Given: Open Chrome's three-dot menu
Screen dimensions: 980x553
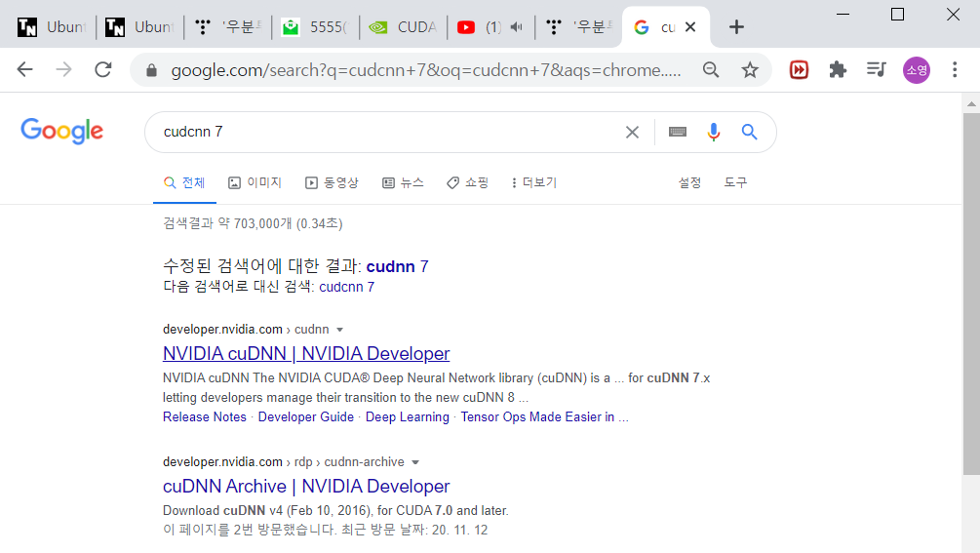Looking at the screenshot, I should tap(955, 70).
